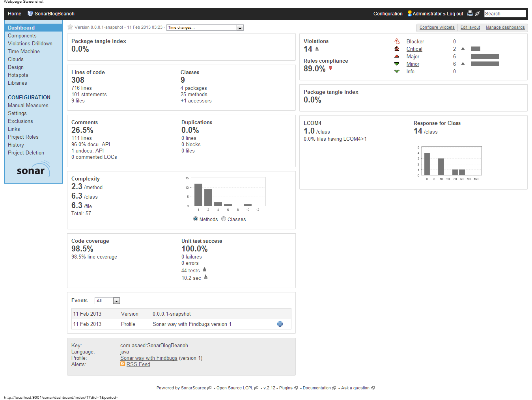Viewport: 532px width, 400px height.
Task: Click external link icon after SonarSource
Action: click(x=209, y=388)
